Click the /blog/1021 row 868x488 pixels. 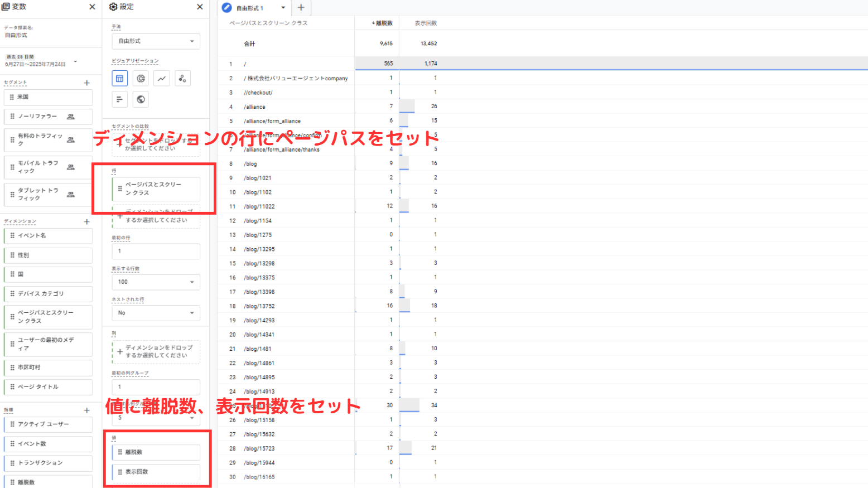(543, 178)
